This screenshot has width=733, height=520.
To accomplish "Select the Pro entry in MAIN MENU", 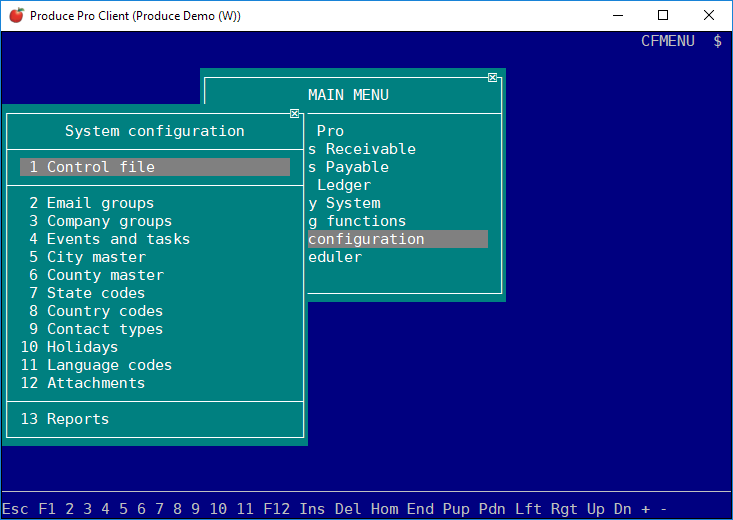I will [x=330, y=131].
